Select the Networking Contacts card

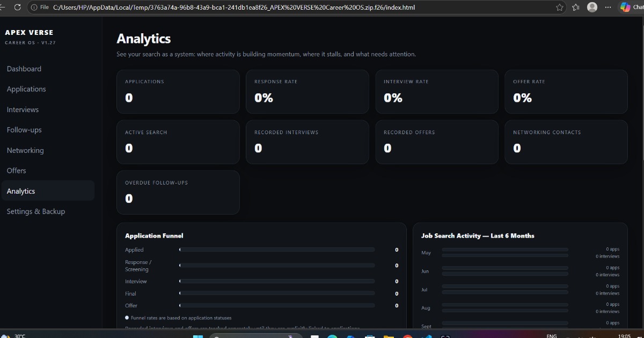566,142
